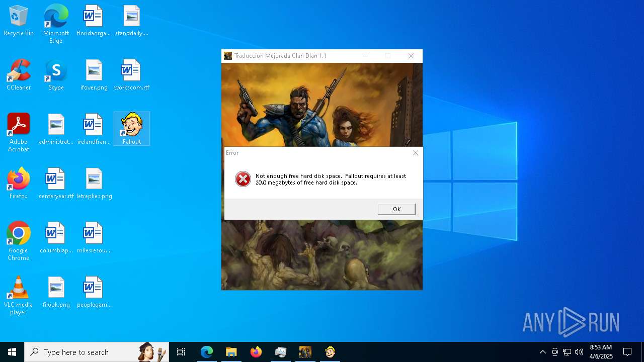This screenshot has height=362, width=644.
Task: Open File Explorer from the taskbar
Action: [x=231, y=352]
